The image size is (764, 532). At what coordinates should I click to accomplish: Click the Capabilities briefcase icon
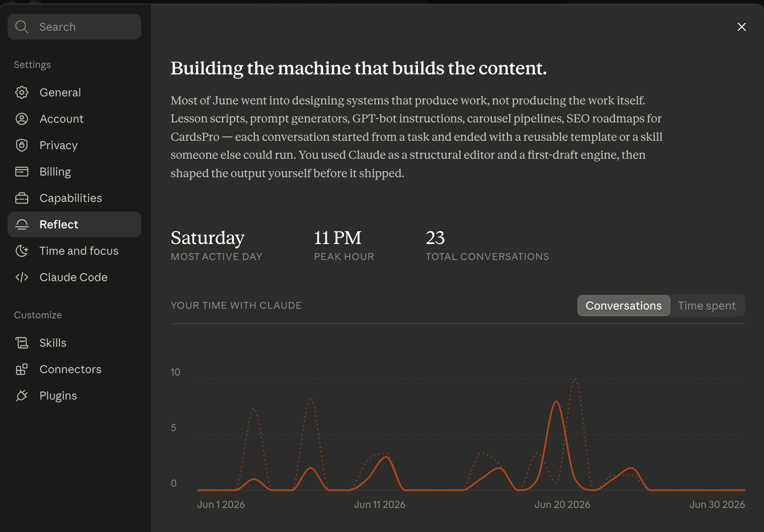(x=22, y=198)
